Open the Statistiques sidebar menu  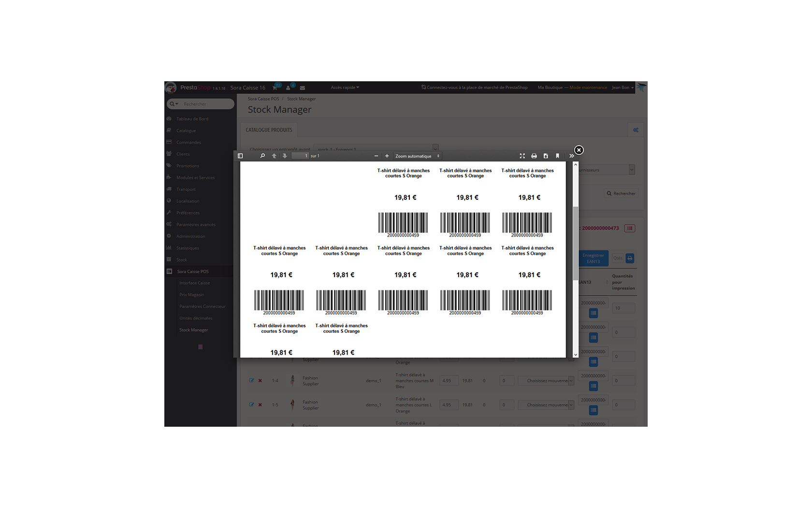(188, 248)
